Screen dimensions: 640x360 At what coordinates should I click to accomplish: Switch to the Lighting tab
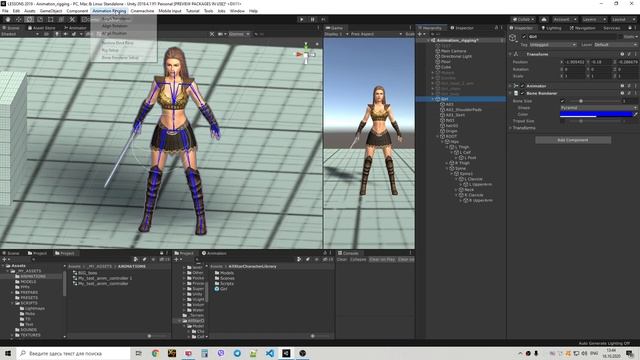(551, 28)
